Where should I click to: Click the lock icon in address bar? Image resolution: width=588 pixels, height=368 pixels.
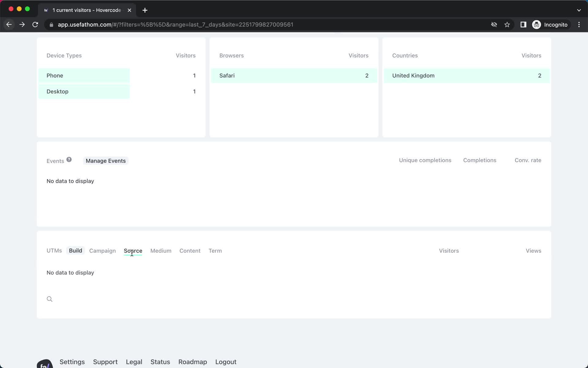pyautogui.click(x=51, y=25)
